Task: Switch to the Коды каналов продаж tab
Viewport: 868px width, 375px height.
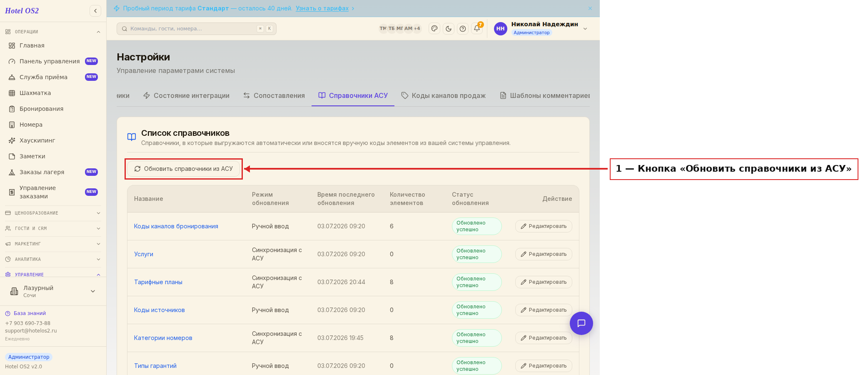Action: coord(444,95)
